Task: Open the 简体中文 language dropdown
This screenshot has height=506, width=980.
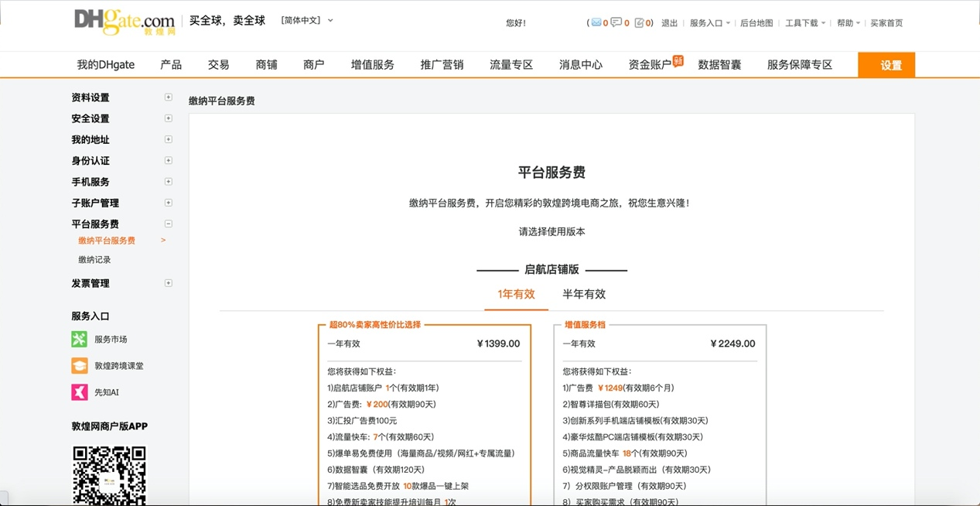Action: pos(307,21)
